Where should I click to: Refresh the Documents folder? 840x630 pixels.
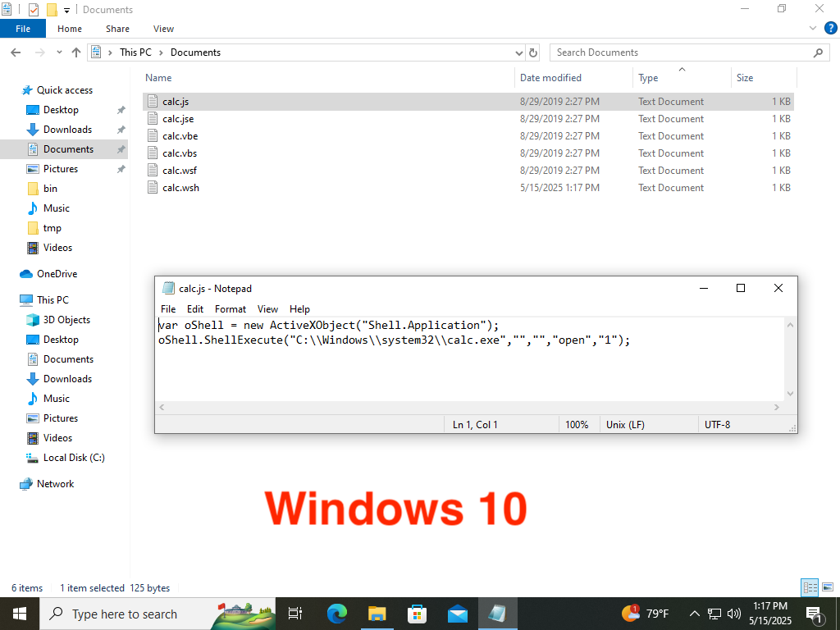pos(533,52)
